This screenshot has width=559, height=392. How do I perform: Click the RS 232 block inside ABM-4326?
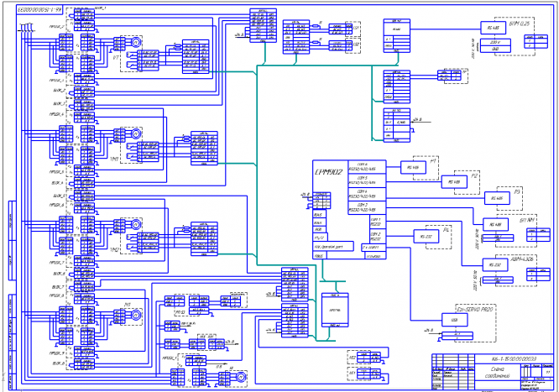pos(495,264)
